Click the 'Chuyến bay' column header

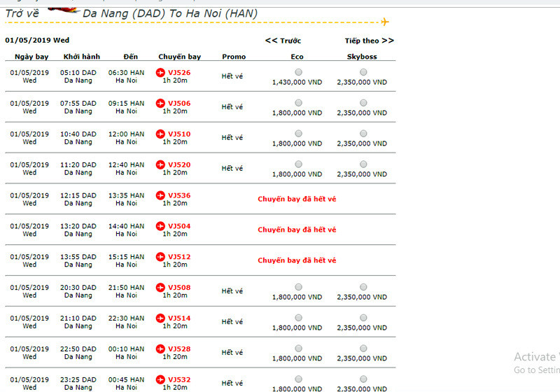tap(180, 57)
